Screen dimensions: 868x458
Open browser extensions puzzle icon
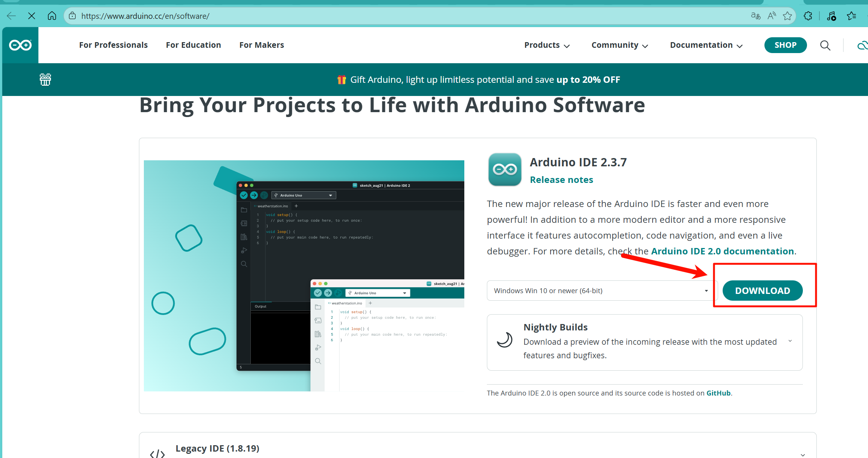tap(808, 16)
